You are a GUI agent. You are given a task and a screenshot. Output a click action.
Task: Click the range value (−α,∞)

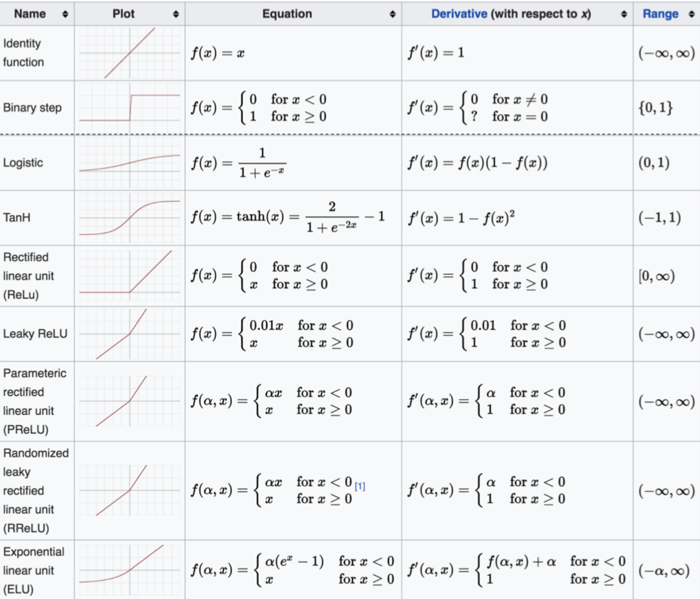click(x=664, y=571)
